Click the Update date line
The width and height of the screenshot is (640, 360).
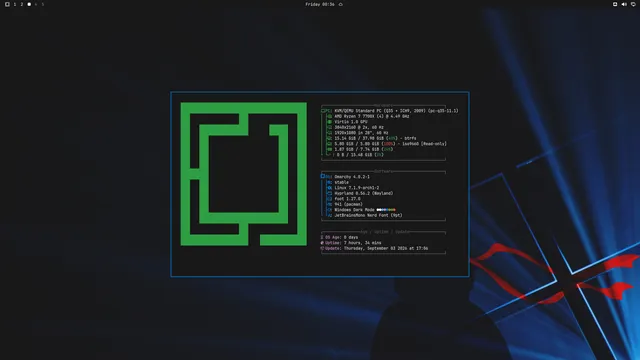pyautogui.click(x=374, y=248)
